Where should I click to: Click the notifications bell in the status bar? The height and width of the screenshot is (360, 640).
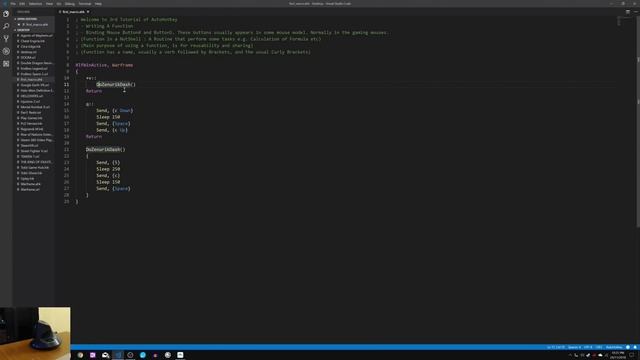[635, 347]
